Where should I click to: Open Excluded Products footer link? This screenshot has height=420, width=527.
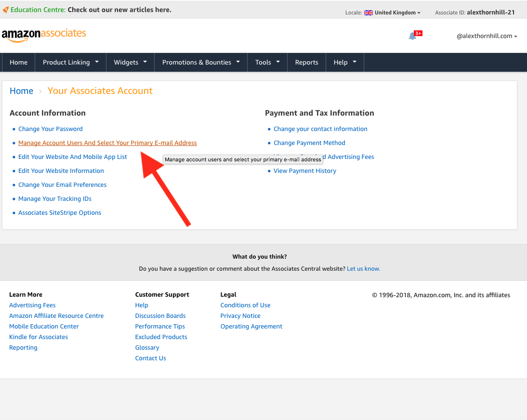pyautogui.click(x=161, y=337)
